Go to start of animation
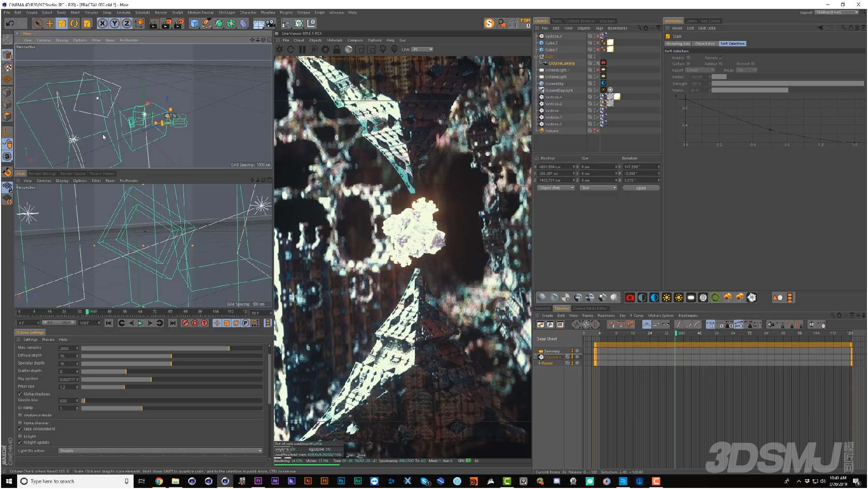Screen dimensions: 868x489 pos(109,323)
